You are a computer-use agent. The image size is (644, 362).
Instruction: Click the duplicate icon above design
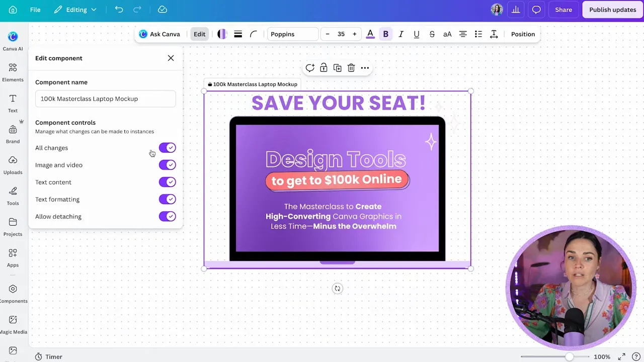337,68
